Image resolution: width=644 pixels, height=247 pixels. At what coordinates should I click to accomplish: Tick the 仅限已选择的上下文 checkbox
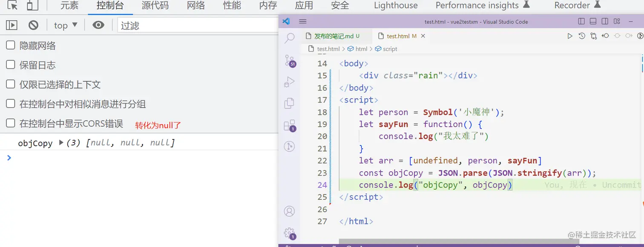click(10, 84)
